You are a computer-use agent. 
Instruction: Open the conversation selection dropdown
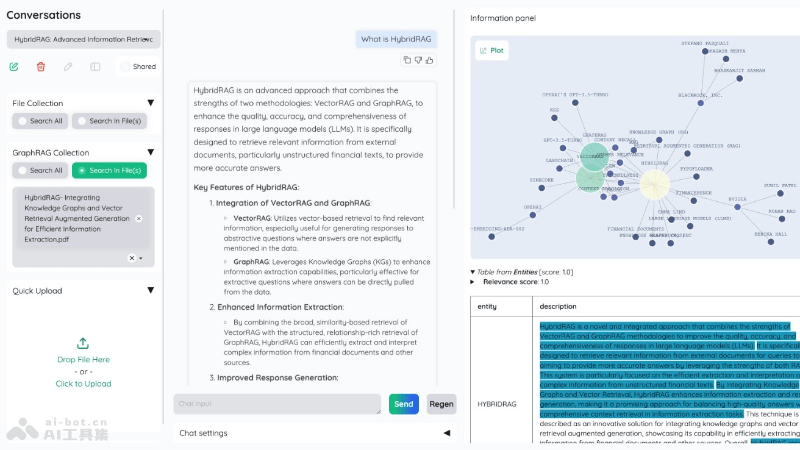(148, 39)
